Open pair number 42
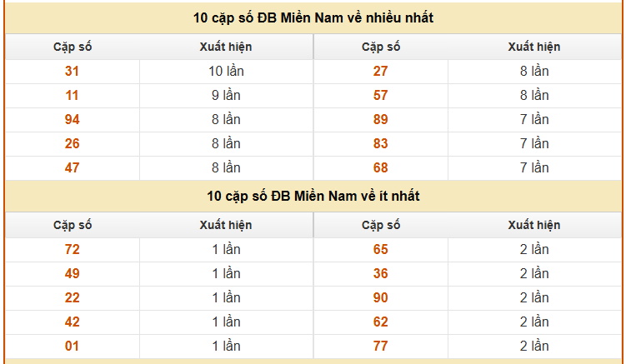Screen dimensions: 626x364 coord(72,322)
